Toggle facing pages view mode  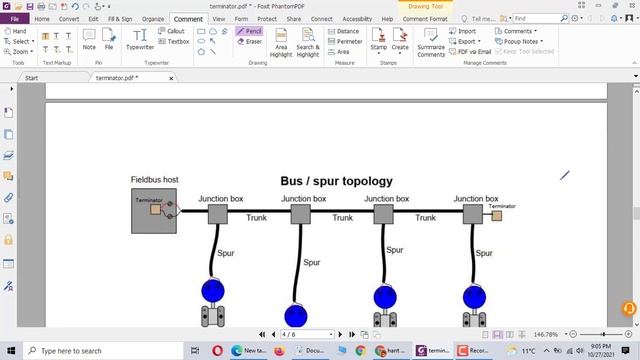510,335
